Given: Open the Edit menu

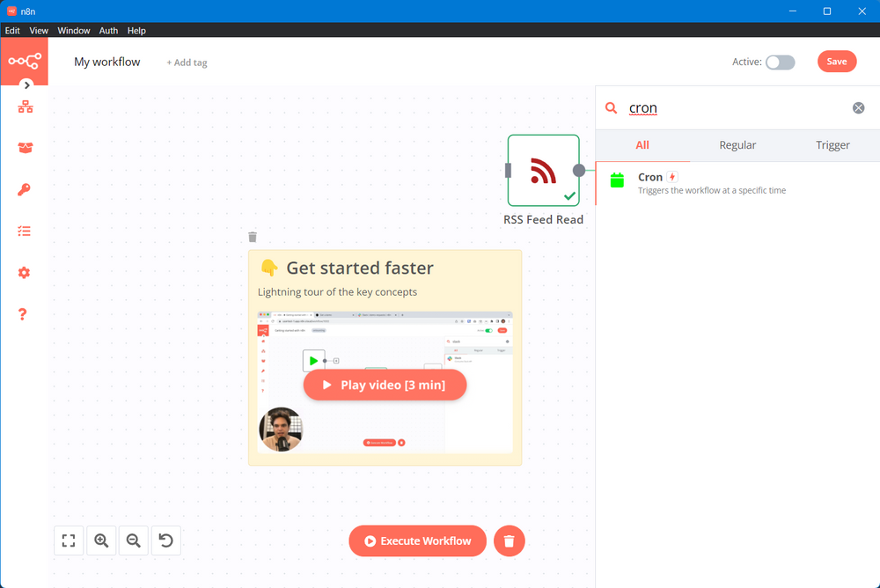Looking at the screenshot, I should click(x=12, y=30).
